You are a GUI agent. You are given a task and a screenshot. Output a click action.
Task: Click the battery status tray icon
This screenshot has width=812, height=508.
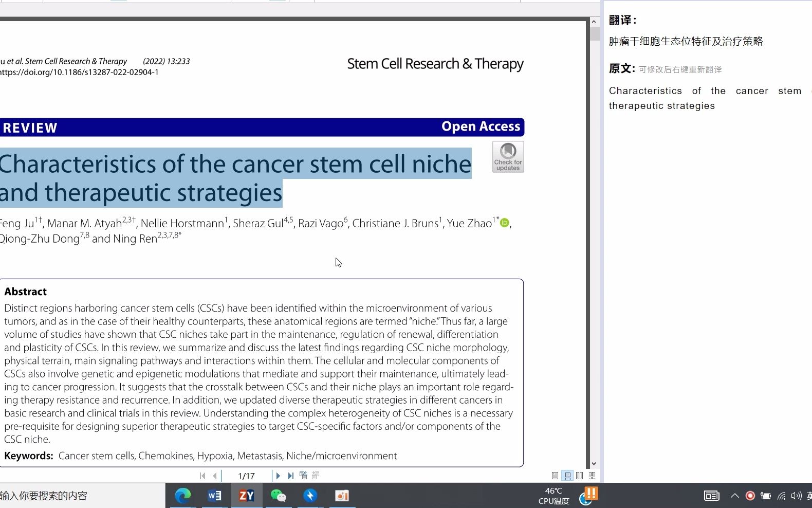[x=766, y=496]
